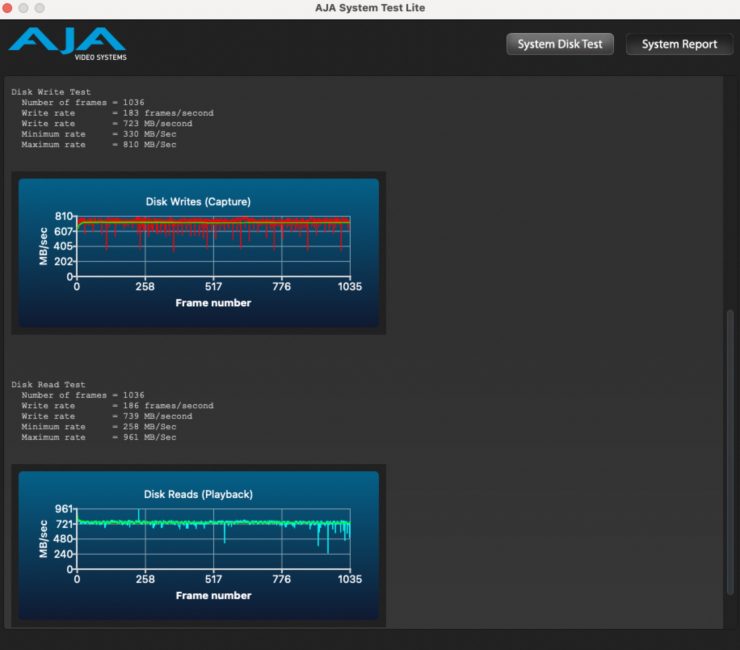The image size is (740, 650).
Task: Click the 186 frames/second line in read test
Action: click(117, 406)
